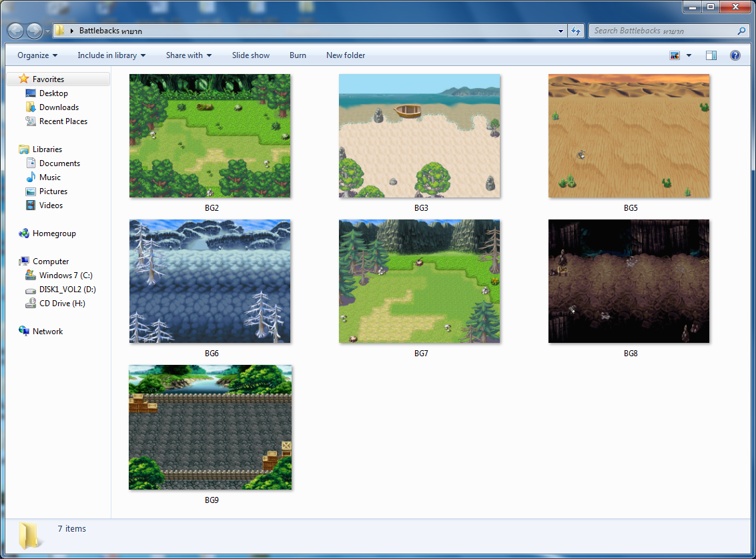Click the Burn button
The width and height of the screenshot is (756, 559).
click(x=298, y=55)
